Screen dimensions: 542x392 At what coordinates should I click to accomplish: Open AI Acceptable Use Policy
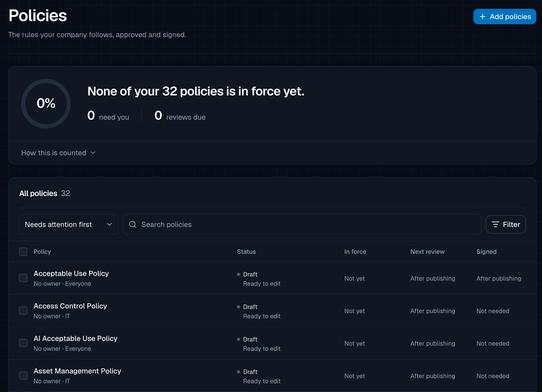point(75,339)
